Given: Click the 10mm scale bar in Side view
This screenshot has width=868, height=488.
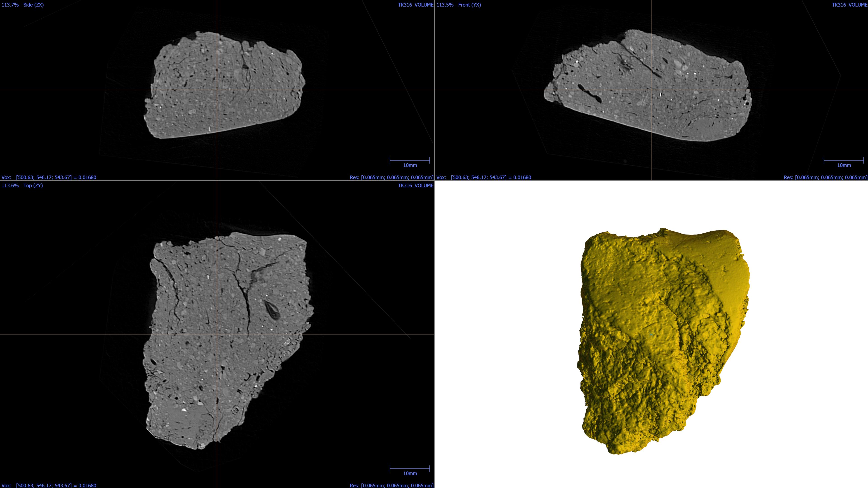Looking at the screenshot, I should pos(410,162).
